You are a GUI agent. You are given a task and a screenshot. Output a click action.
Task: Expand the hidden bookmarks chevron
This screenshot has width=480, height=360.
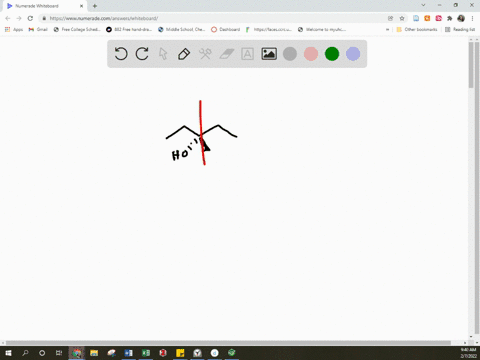[x=387, y=29]
